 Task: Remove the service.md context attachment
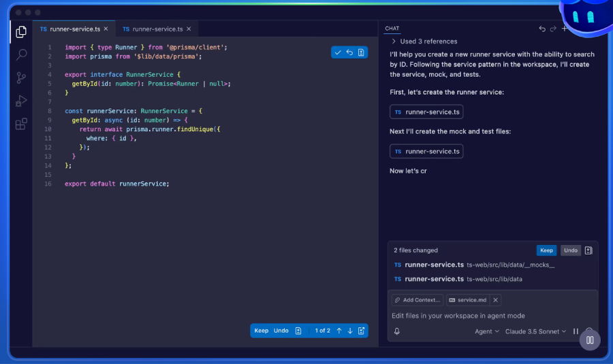click(495, 300)
